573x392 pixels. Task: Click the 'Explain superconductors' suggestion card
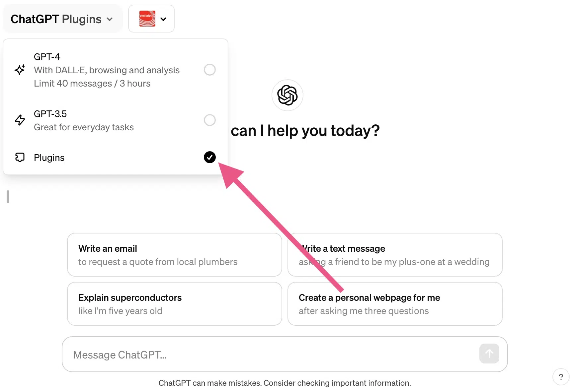pyautogui.click(x=174, y=303)
